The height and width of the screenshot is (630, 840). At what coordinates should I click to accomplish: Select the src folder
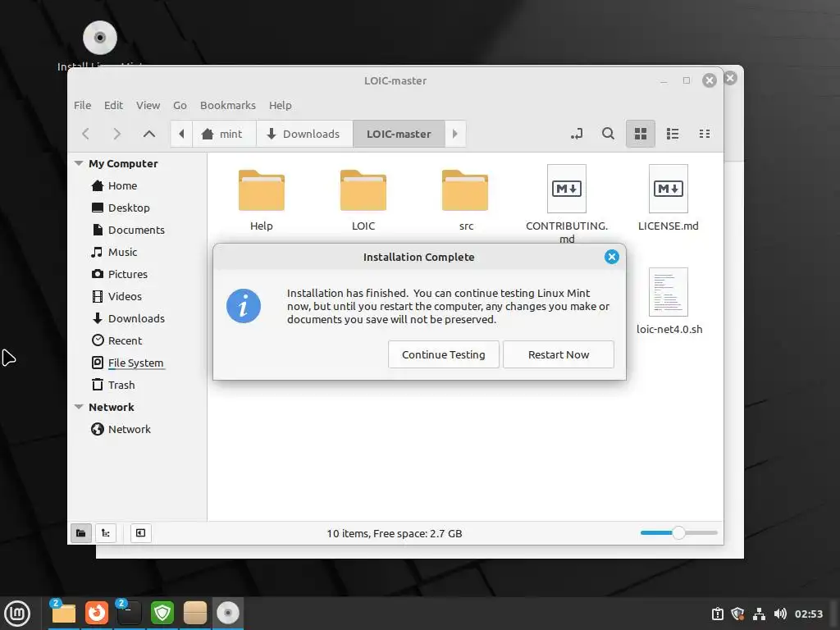tap(465, 199)
